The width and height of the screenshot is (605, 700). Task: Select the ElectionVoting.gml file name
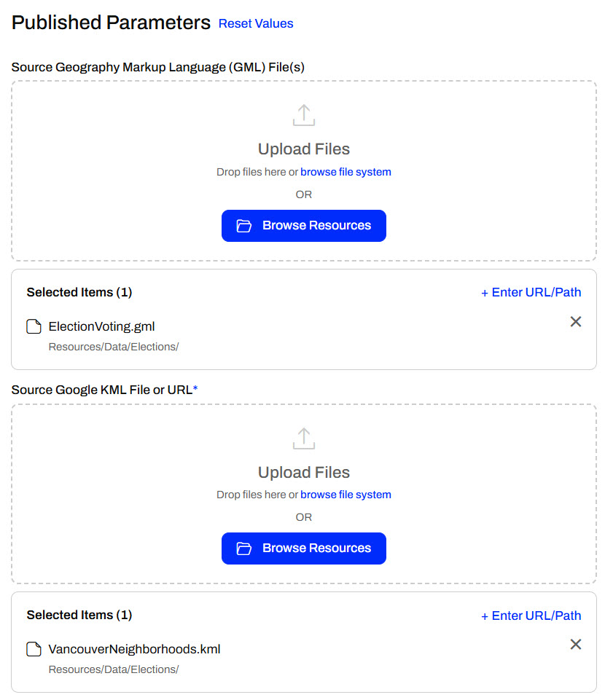click(x=101, y=326)
